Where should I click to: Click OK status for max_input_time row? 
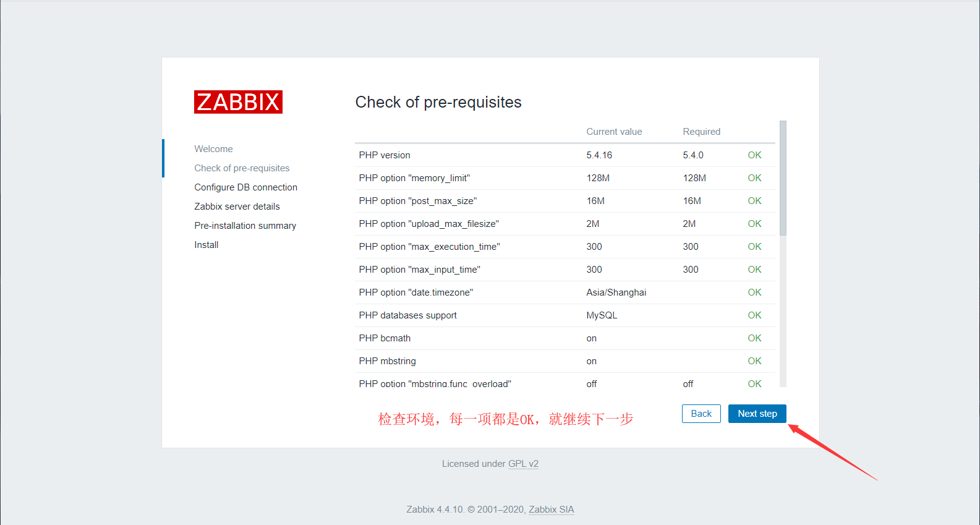(x=754, y=270)
